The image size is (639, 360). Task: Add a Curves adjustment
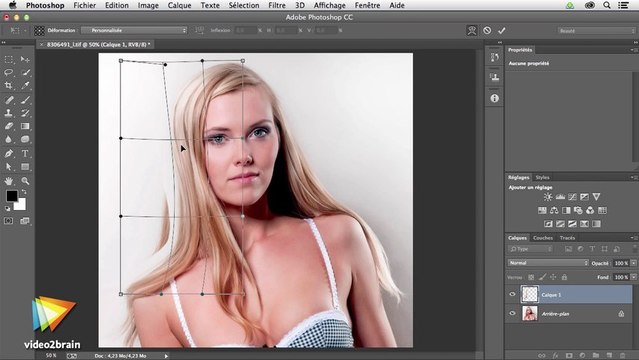[x=572, y=197]
